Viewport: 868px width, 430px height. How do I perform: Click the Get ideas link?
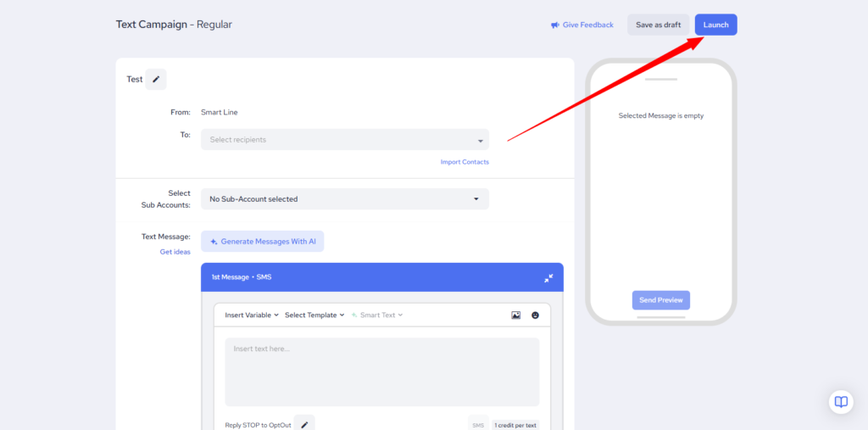175,252
